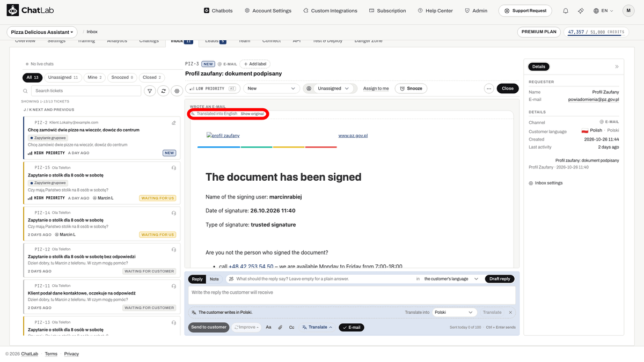Screen dimensions: 644x362
Task: Switch composer to Reply mode
Action: (x=197, y=279)
